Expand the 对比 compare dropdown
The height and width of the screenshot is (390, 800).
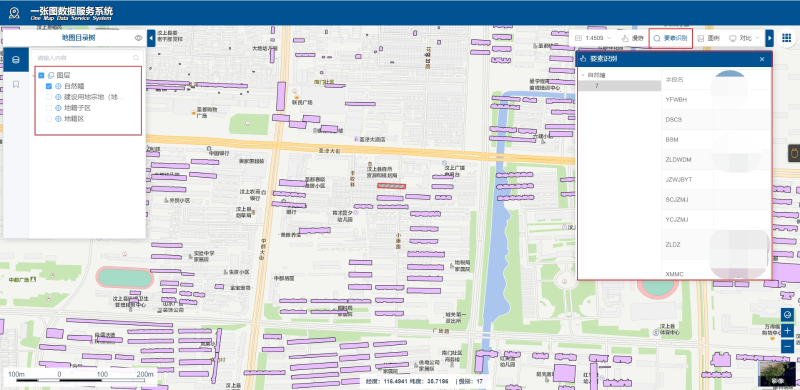click(x=744, y=38)
